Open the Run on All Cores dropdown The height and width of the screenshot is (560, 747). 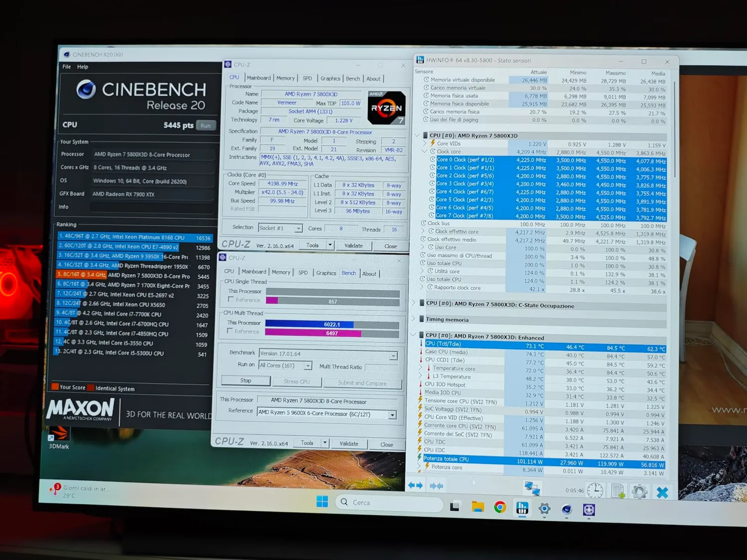coord(308,366)
